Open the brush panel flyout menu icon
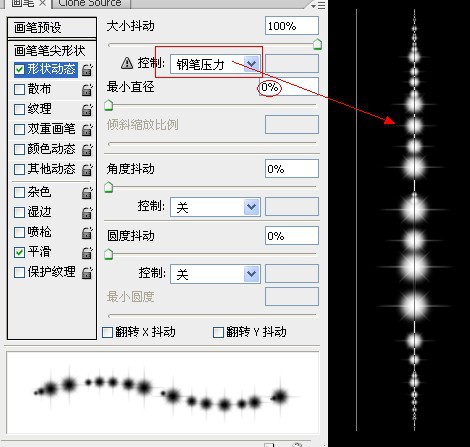470x447 pixels. (x=318, y=5)
